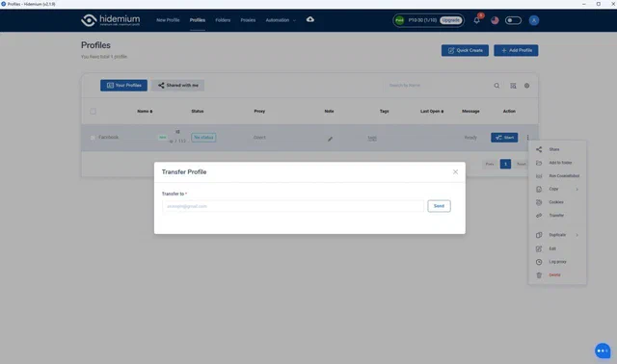The image size is (617, 364).
Task: Click page 1 in pagination
Action: pyautogui.click(x=505, y=164)
